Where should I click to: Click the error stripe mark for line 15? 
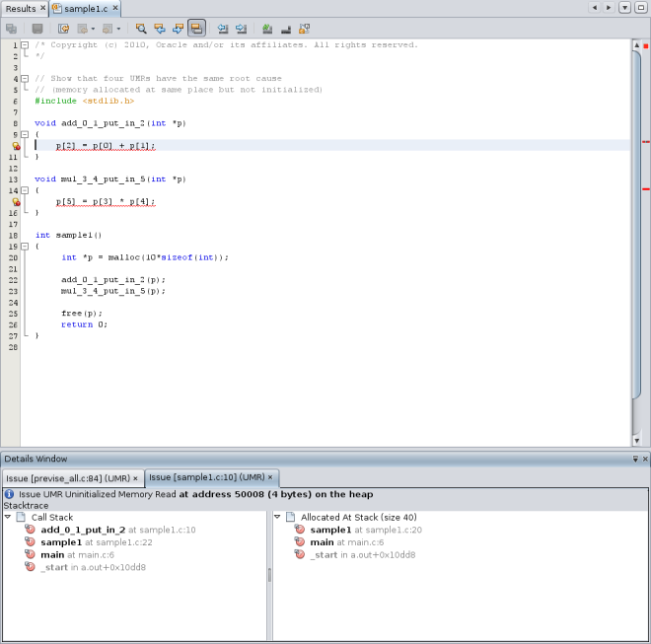646,189
